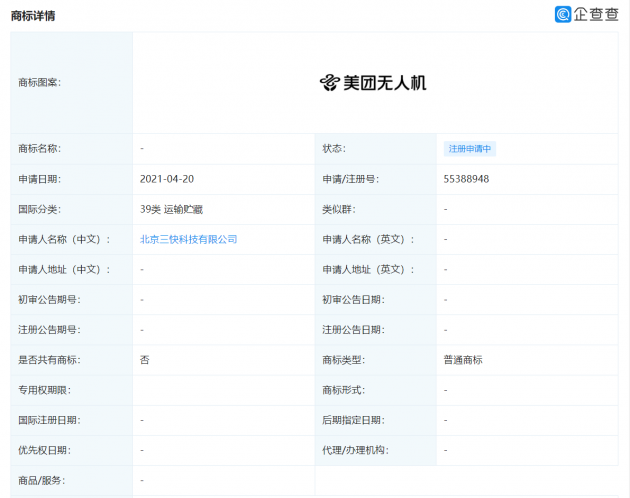Select application date 2021-04-20
The height and width of the screenshot is (498, 630).
(167, 179)
